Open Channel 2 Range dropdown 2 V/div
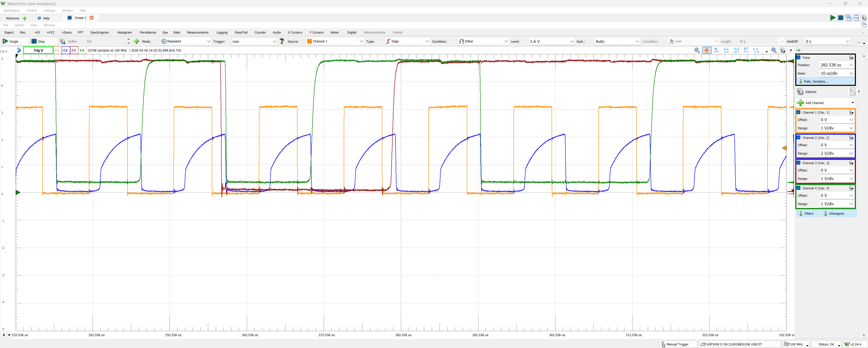 coord(837,154)
